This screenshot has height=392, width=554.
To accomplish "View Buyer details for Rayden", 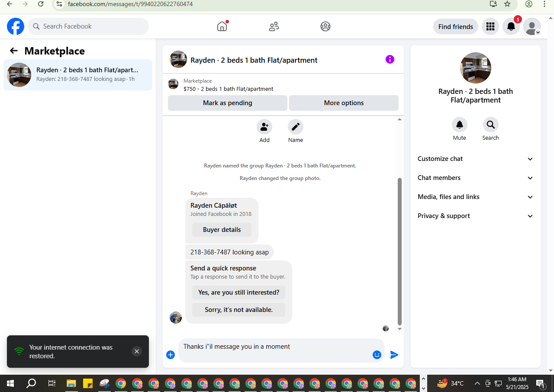I will pos(222,230).
